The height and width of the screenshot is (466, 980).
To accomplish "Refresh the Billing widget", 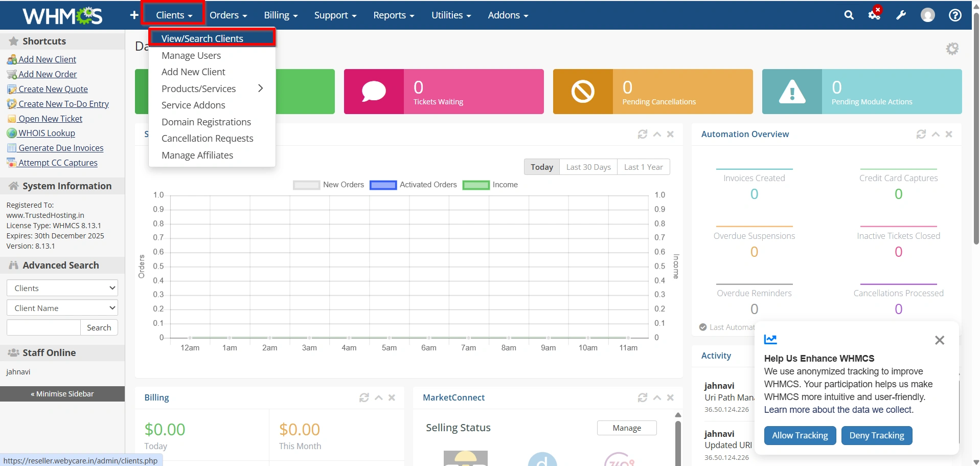I will pos(364,397).
